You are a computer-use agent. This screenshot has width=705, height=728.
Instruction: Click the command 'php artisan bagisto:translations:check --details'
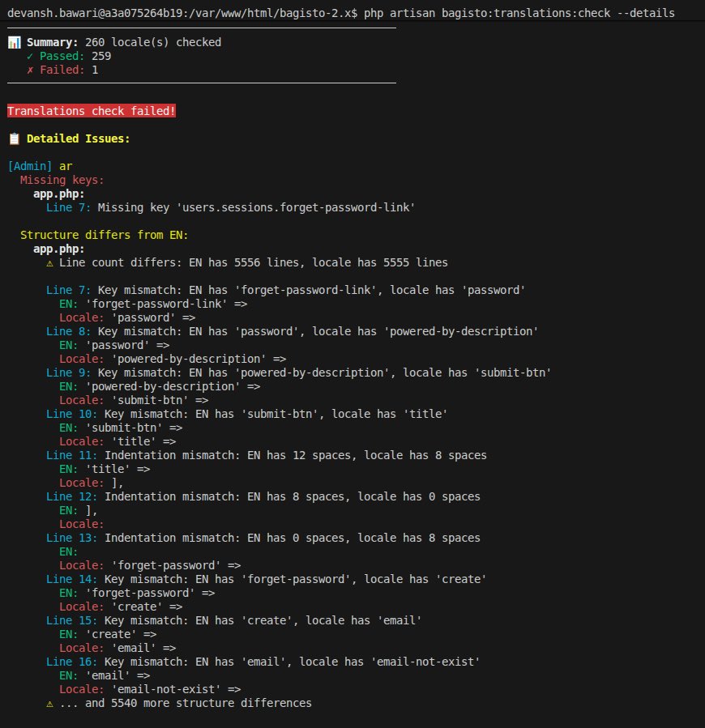click(519, 13)
